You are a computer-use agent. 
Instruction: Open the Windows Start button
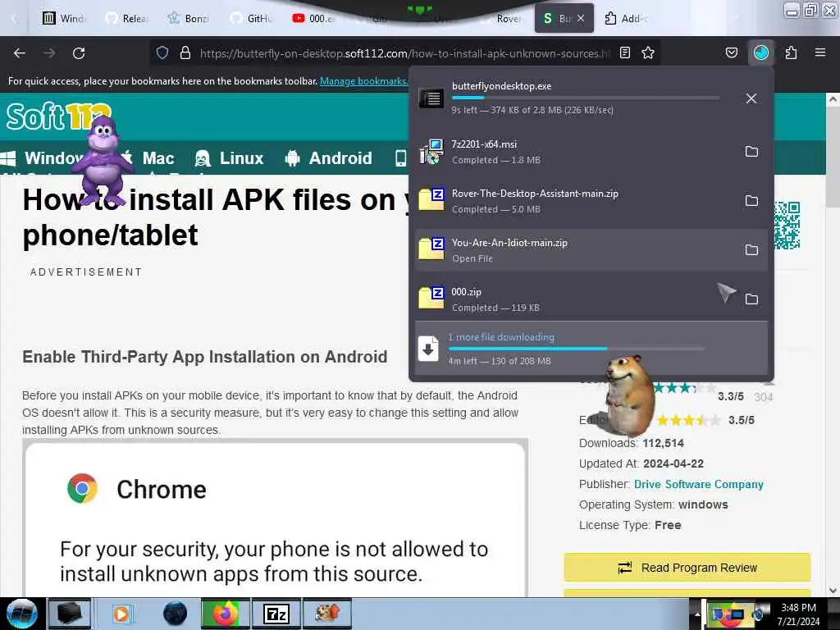21,614
